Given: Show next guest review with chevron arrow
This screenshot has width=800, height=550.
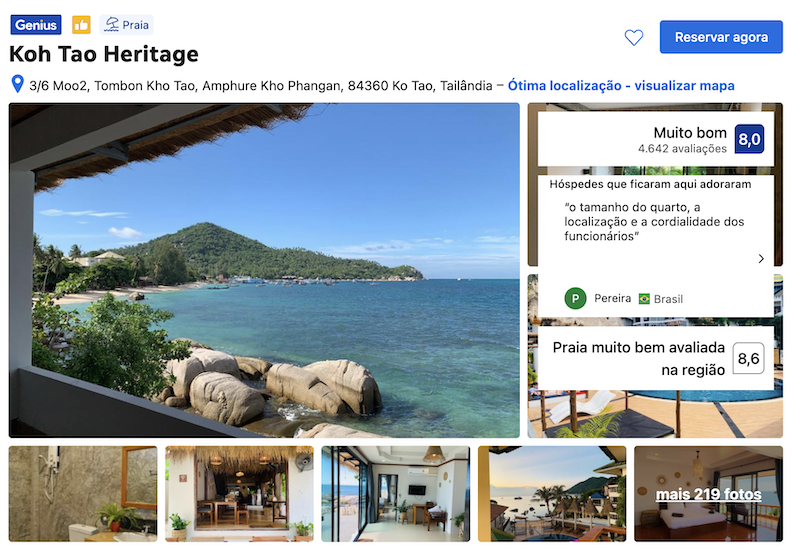Looking at the screenshot, I should pyautogui.click(x=761, y=259).
